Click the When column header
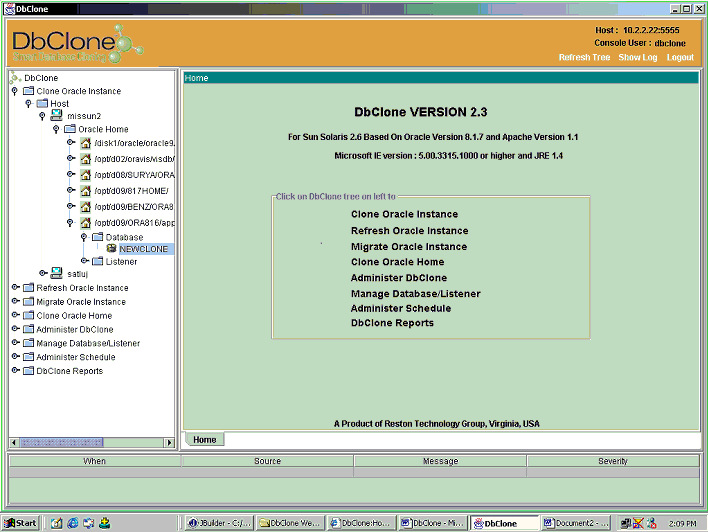Image resolution: width=708 pixels, height=532 pixels. pyautogui.click(x=95, y=461)
